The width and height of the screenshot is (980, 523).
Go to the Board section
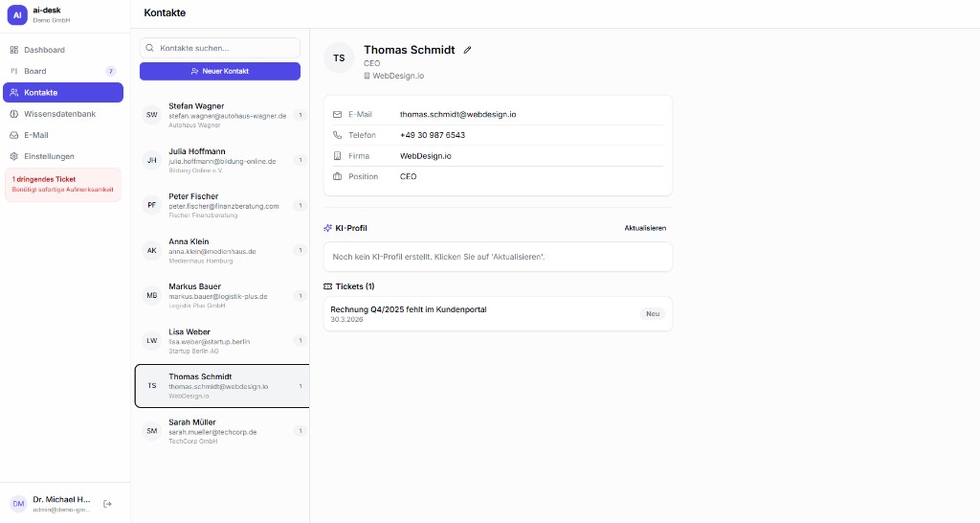35,71
